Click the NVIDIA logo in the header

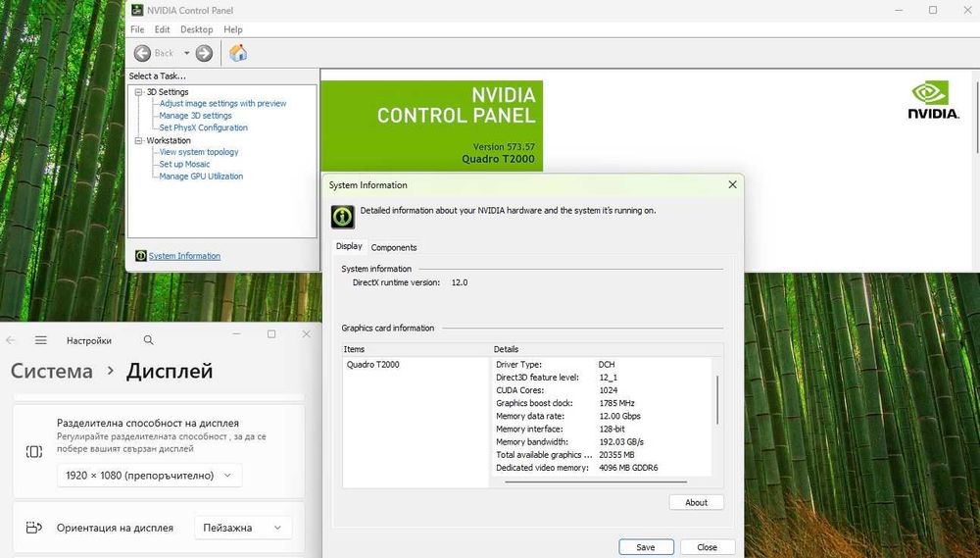coord(933,101)
